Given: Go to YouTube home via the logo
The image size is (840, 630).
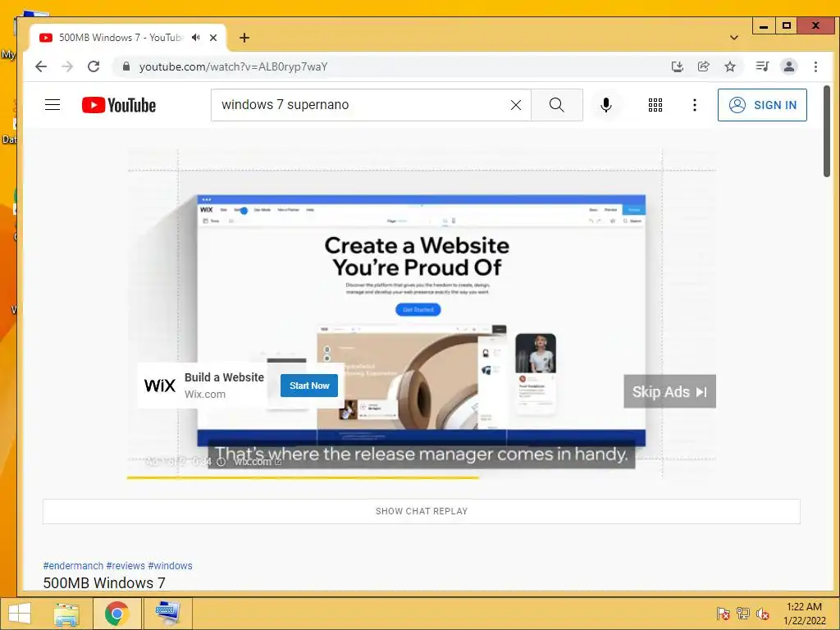Looking at the screenshot, I should pyautogui.click(x=119, y=105).
